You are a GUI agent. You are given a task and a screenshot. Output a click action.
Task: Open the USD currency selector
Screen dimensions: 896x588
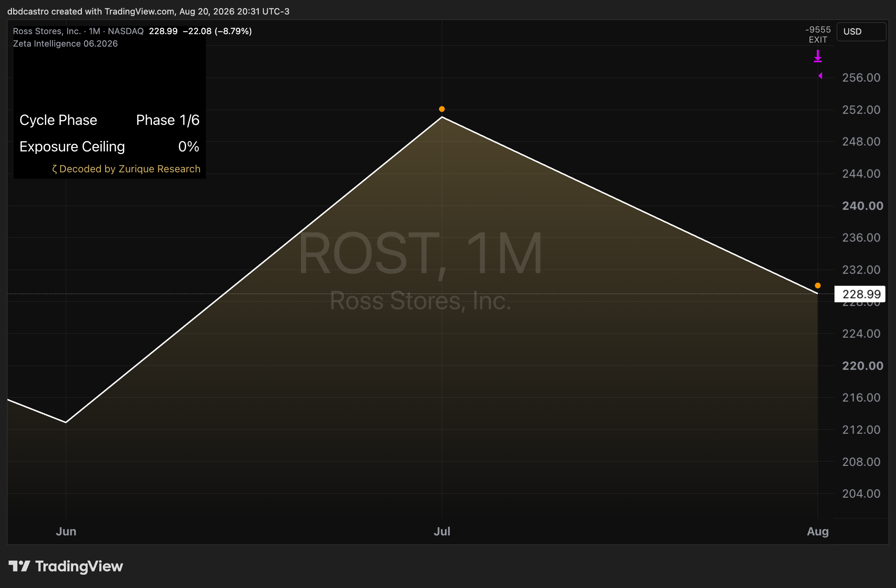click(x=861, y=32)
